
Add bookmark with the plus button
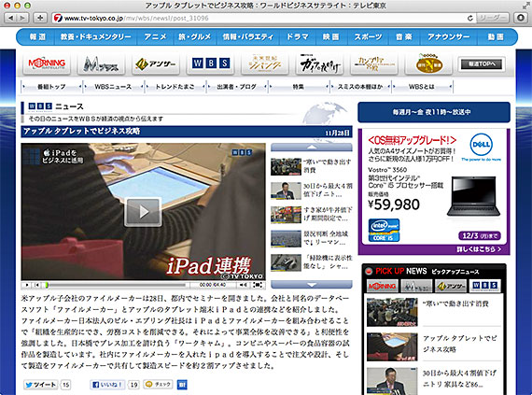click(40, 18)
